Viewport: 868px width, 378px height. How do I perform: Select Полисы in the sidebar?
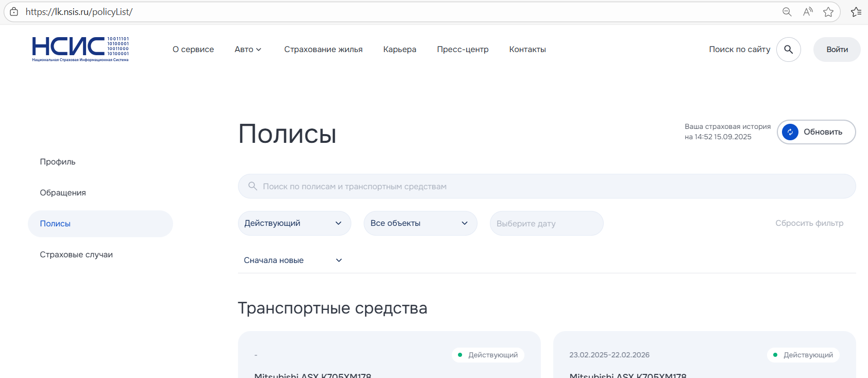pos(100,224)
